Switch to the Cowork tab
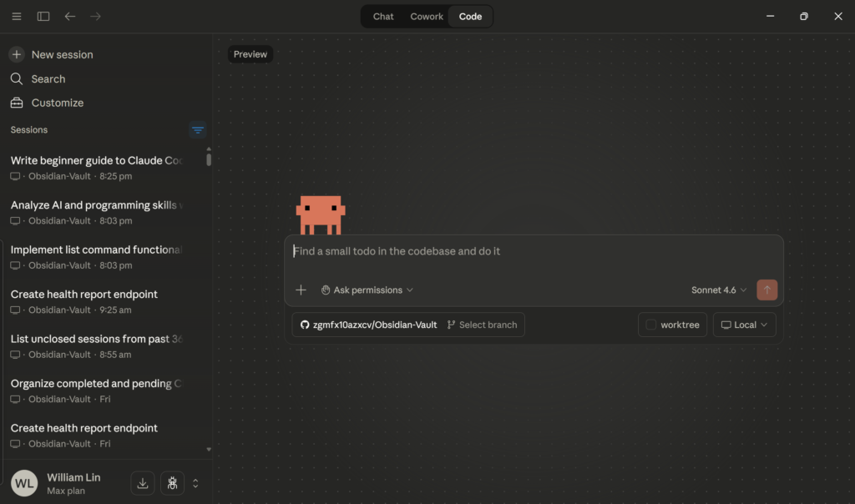The height and width of the screenshot is (504, 855). (427, 17)
